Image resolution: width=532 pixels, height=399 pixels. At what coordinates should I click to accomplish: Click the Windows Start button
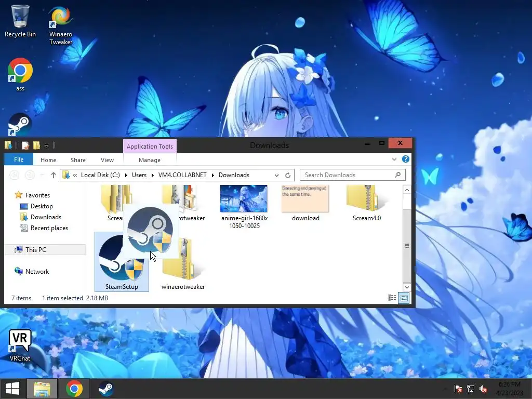(x=12, y=389)
